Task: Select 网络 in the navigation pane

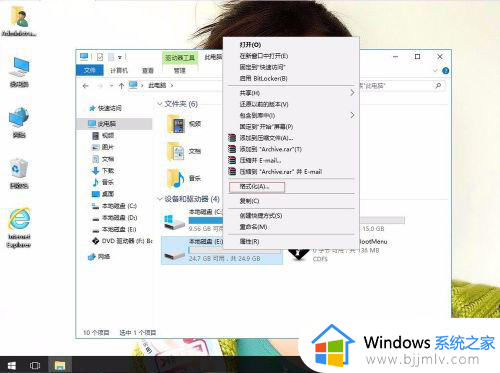Action: click(104, 256)
